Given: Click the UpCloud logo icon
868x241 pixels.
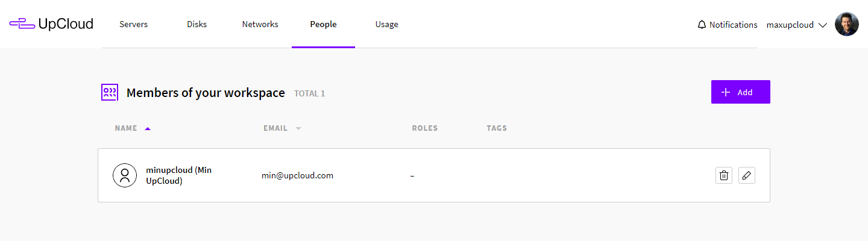Looking at the screenshot, I should pos(22,24).
